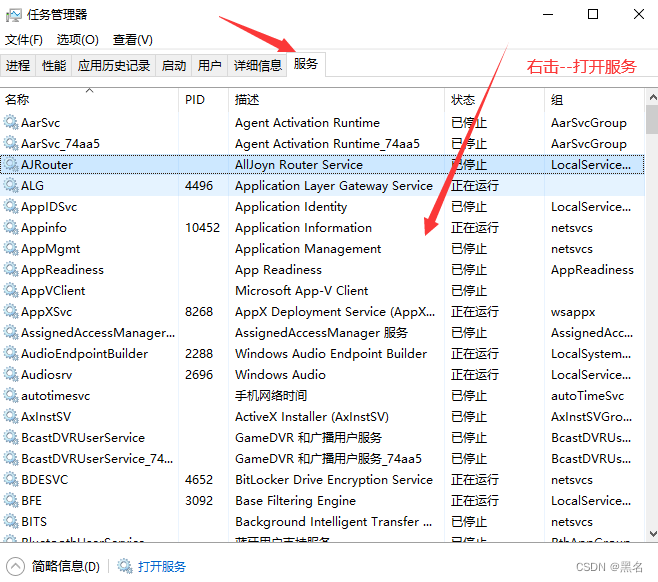Select the Background Intelligent Transfer description
The image size is (658, 582).
(x=334, y=521)
